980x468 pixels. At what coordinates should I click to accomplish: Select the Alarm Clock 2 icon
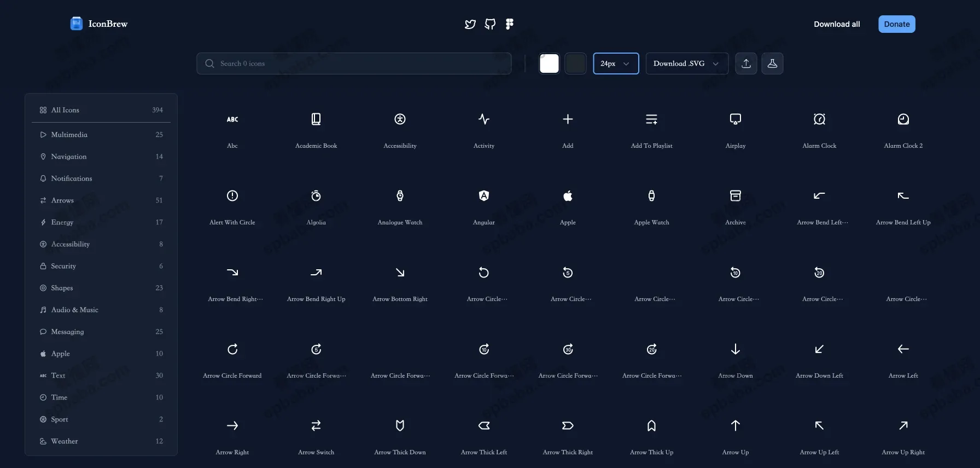(x=903, y=119)
